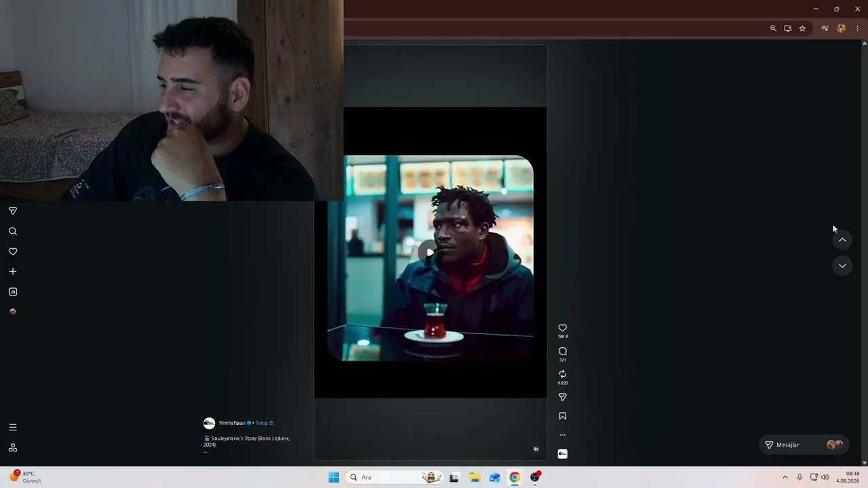Open the Chrome profile avatar
Image resolution: width=868 pixels, height=488 pixels.
842,28
